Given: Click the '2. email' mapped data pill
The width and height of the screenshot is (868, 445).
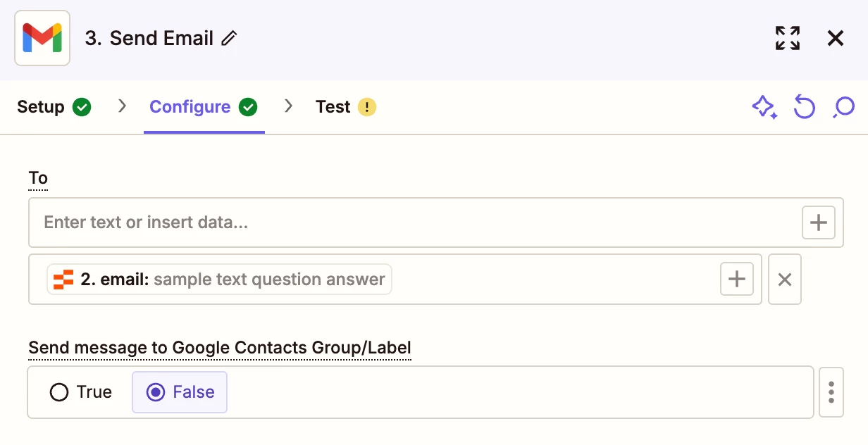Looking at the screenshot, I should point(219,280).
